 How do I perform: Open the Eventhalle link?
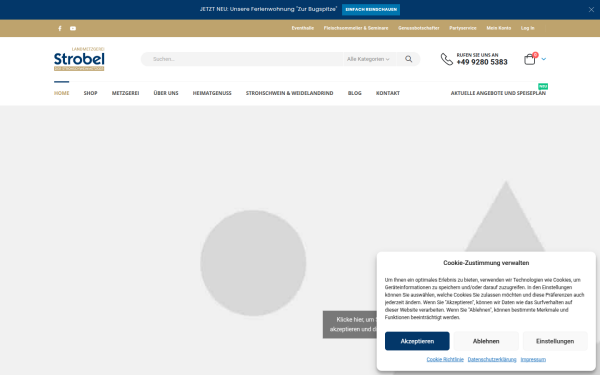point(302,28)
